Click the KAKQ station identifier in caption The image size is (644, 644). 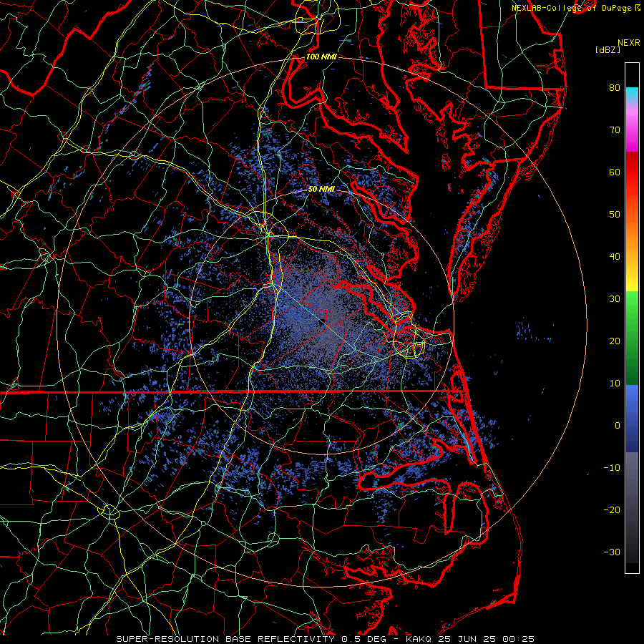pos(420,639)
